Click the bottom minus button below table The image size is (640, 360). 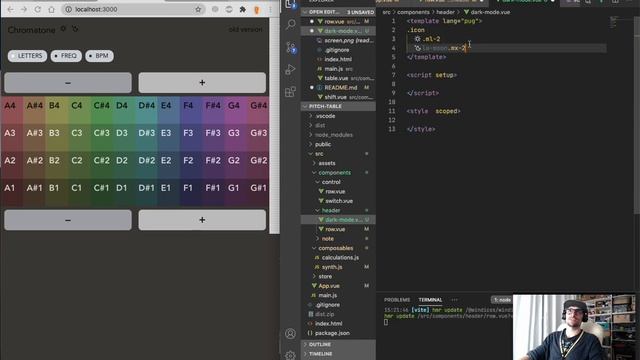pos(68,220)
